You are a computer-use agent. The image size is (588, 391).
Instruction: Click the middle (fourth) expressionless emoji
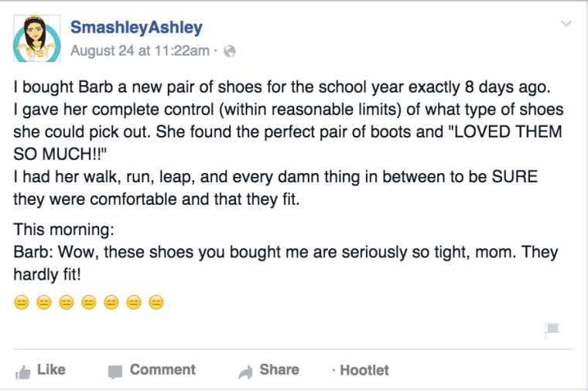point(89,301)
